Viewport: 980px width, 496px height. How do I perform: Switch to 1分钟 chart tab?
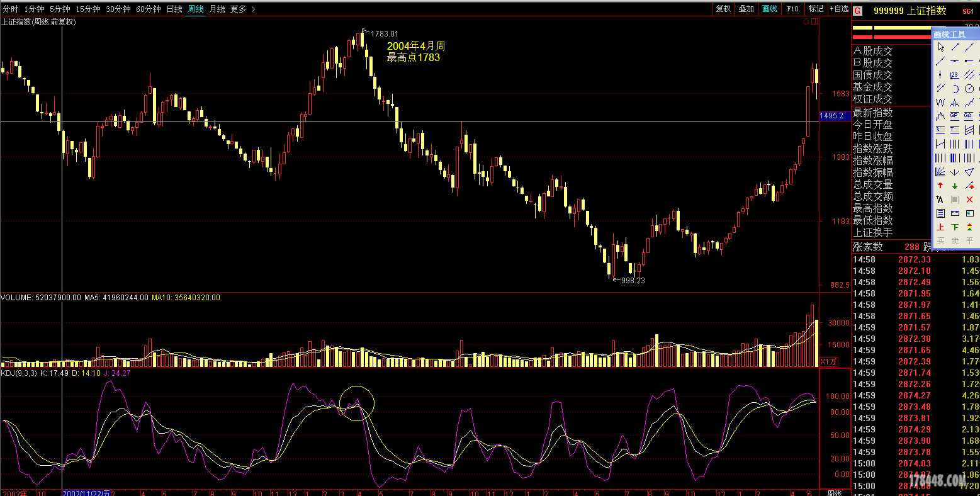pyautogui.click(x=34, y=9)
